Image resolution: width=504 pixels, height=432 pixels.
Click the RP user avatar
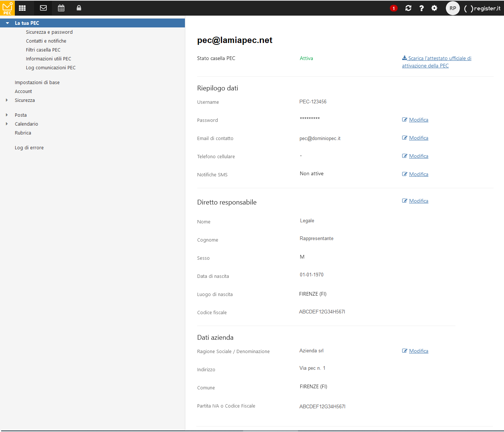452,8
